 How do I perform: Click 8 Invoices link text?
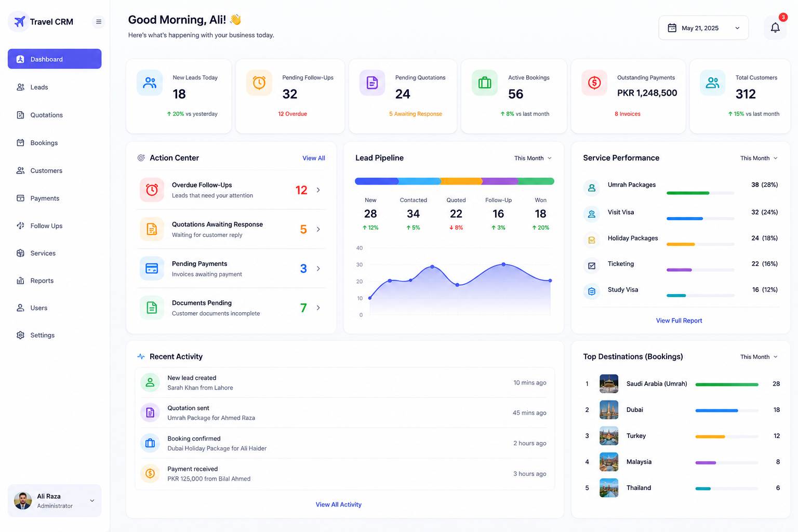pyautogui.click(x=628, y=114)
